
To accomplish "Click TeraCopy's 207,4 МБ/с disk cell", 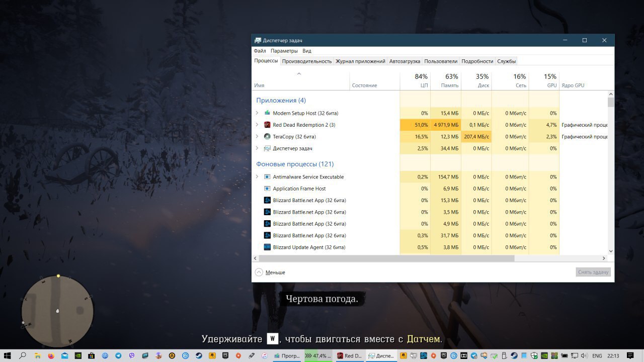I will click(476, 136).
